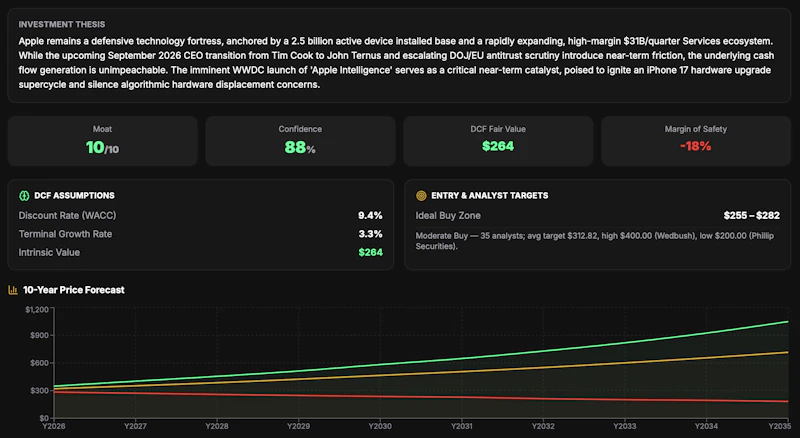
Task: Click the 3.3% terminal growth value
Action: click(370, 234)
